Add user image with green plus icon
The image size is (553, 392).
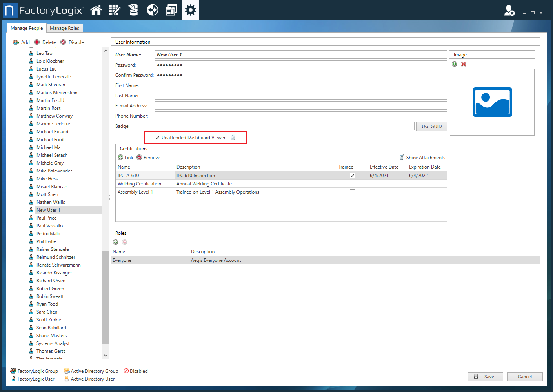[455, 64]
